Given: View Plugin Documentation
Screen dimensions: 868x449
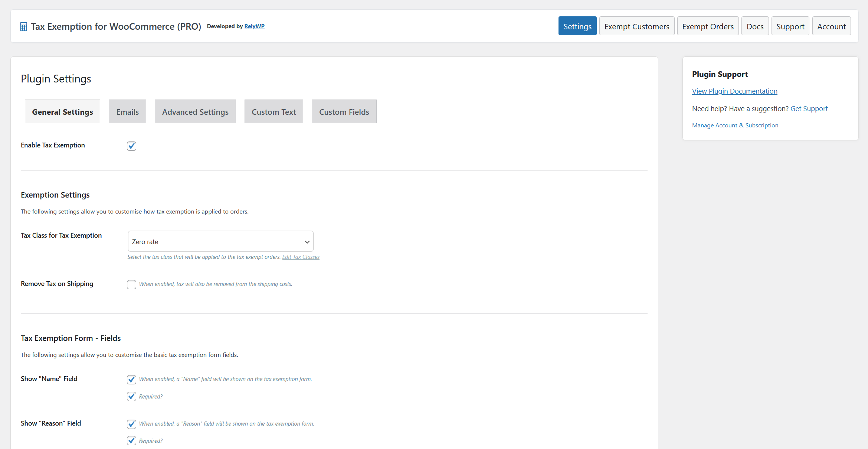Looking at the screenshot, I should pyautogui.click(x=734, y=91).
